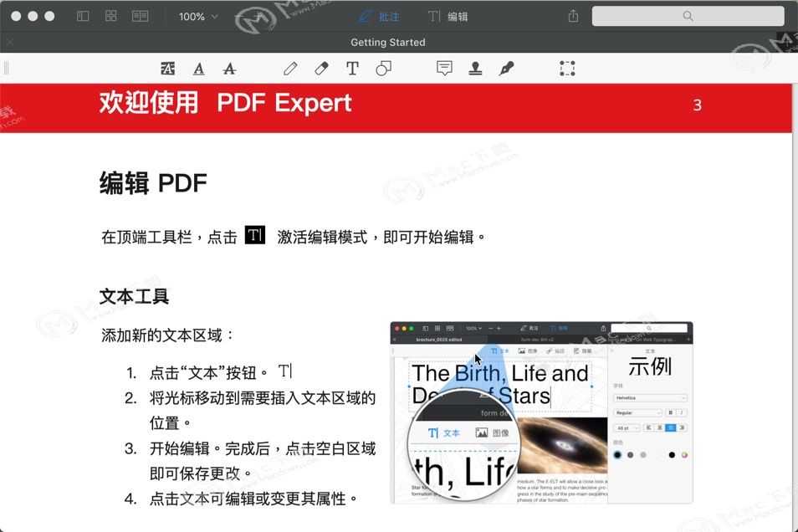The image size is (798, 532).
Task: Open the 48 pt size dropdown in screenshot
Action: [627, 428]
